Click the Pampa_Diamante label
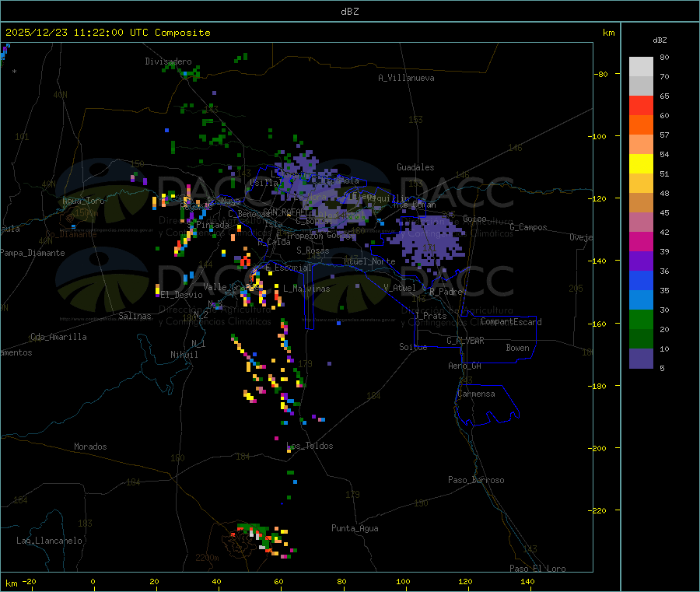 [33, 253]
